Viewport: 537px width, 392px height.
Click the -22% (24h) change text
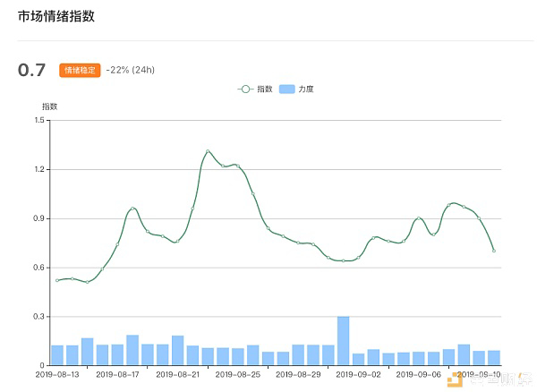130,70
